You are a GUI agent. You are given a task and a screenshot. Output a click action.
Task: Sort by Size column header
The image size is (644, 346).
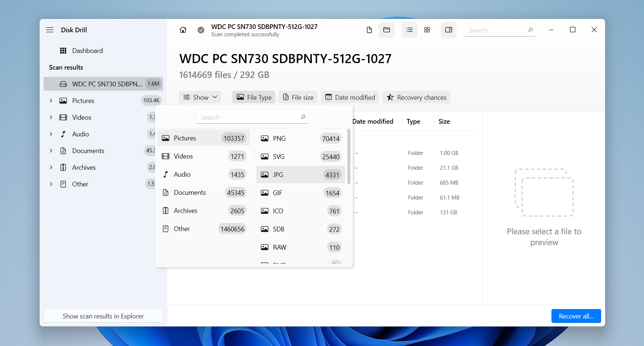[444, 121]
